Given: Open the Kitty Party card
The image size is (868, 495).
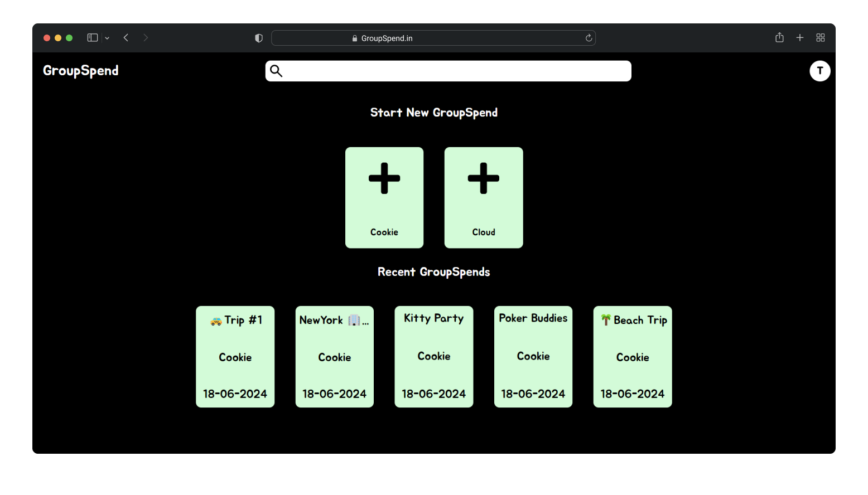Looking at the screenshot, I should coord(433,357).
